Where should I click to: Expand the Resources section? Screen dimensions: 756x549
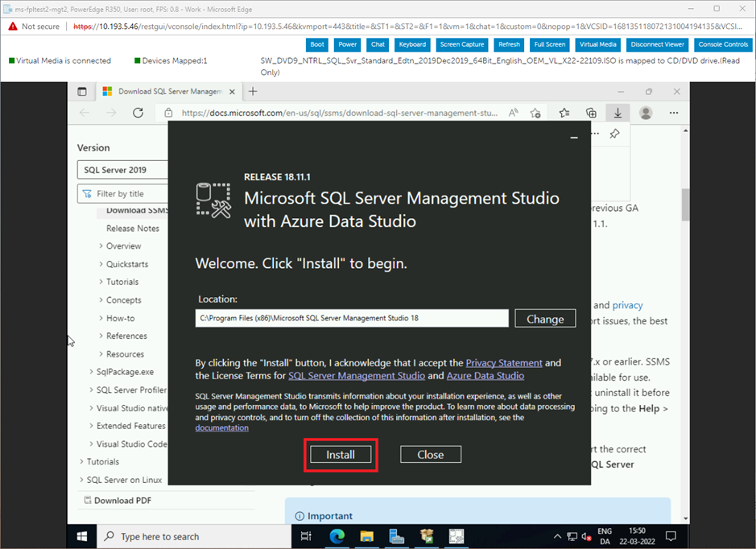(x=101, y=354)
